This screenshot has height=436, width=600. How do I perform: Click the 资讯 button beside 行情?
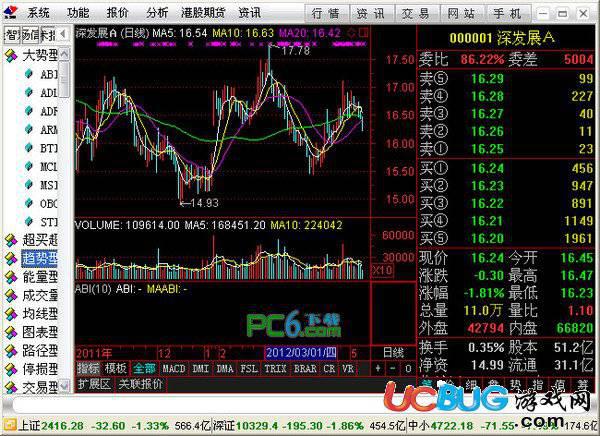click(371, 14)
